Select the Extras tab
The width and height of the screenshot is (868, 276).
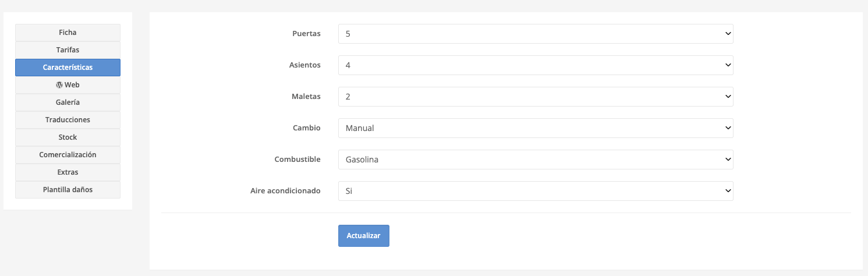point(68,172)
